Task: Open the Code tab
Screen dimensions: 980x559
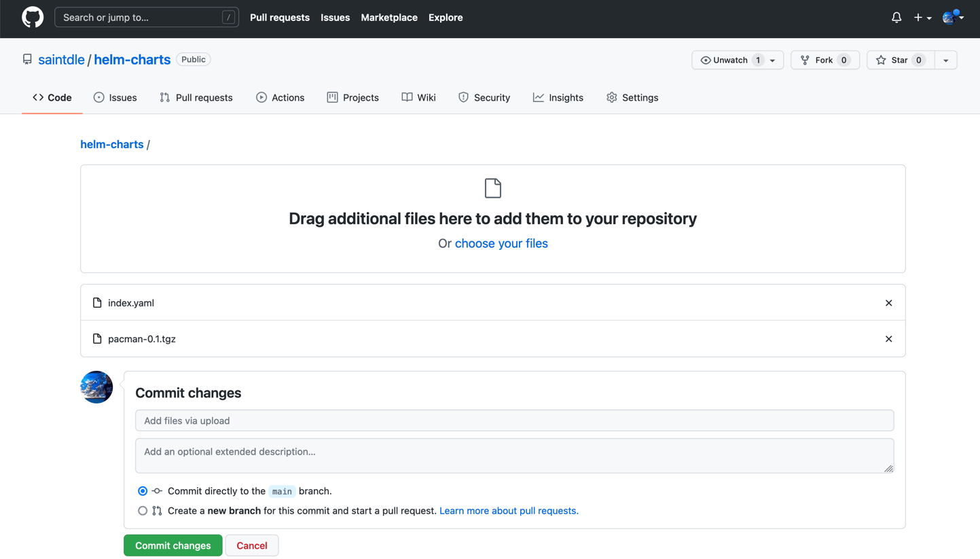Action: 52,98
